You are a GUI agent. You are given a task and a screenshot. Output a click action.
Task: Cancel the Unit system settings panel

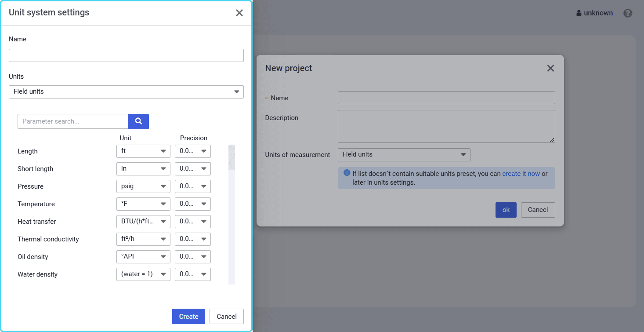[x=226, y=317]
